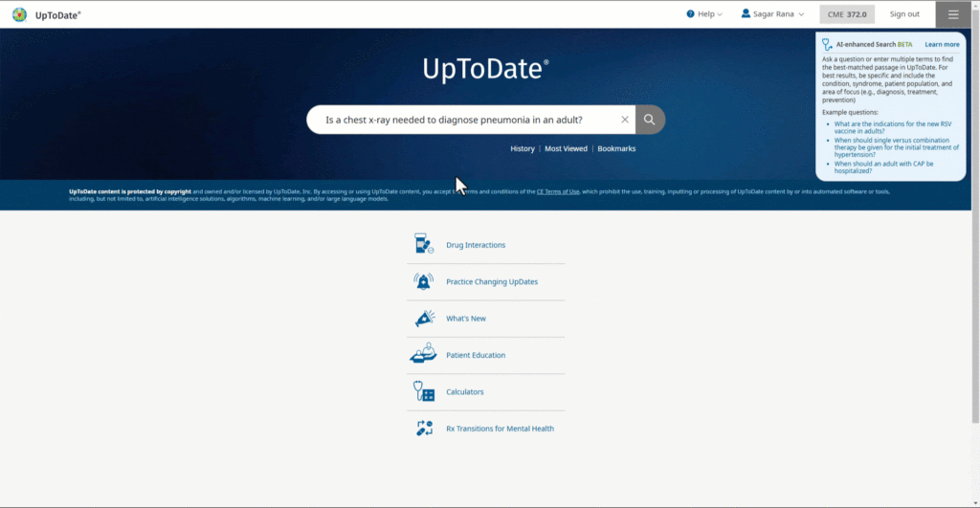Click the Practice Changing UpDates bell icon
Image resolution: width=980 pixels, height=508 pixels.
point(423,281)
